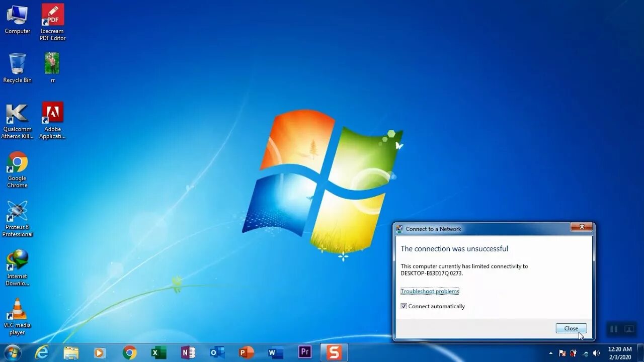Open the Windows Start menu orb

point(12,352)
